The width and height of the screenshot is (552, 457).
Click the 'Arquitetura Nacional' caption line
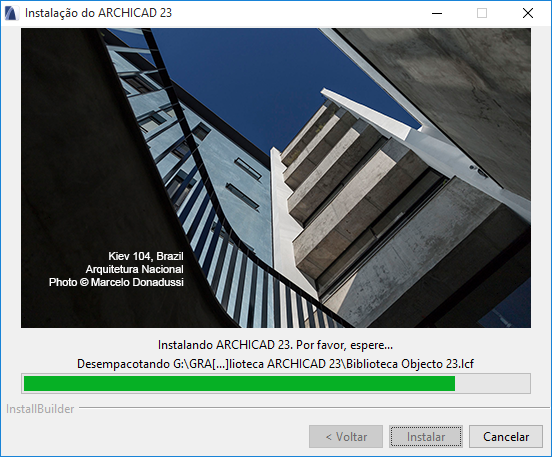pyautogui.click(x=134, y=269)
